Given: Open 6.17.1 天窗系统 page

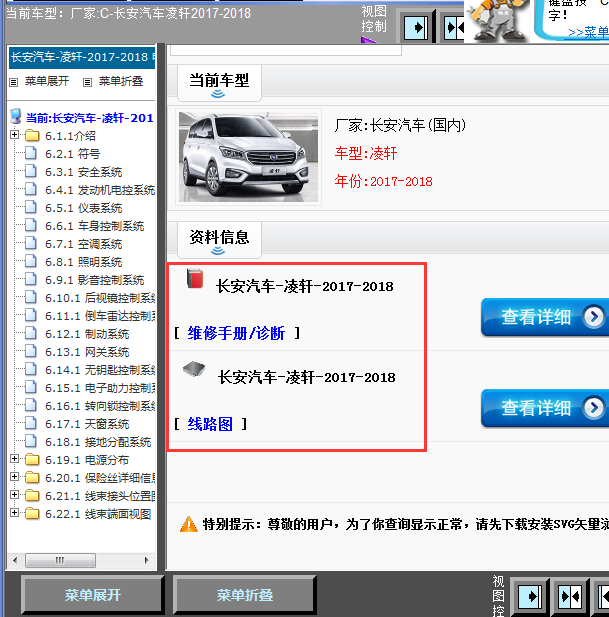Looking at the screenshot, I should coord(87,424).
